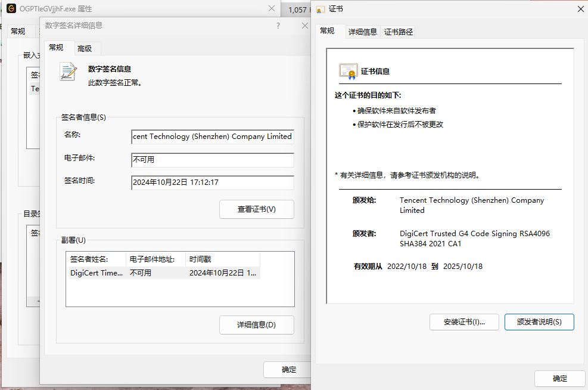Click the digital signature document icon
Screen dimensions: 588x390
[x=68, y=72]
